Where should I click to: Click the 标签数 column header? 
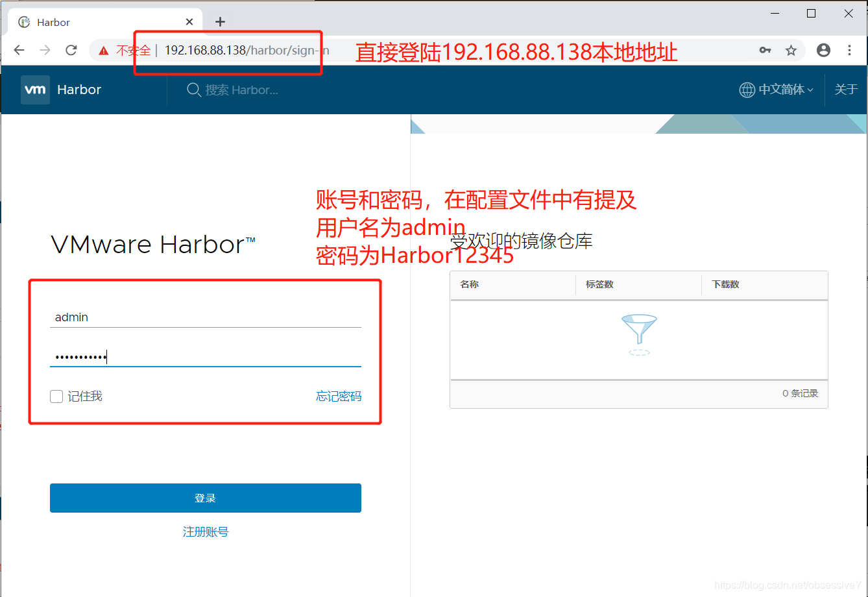tap(638, 284)
